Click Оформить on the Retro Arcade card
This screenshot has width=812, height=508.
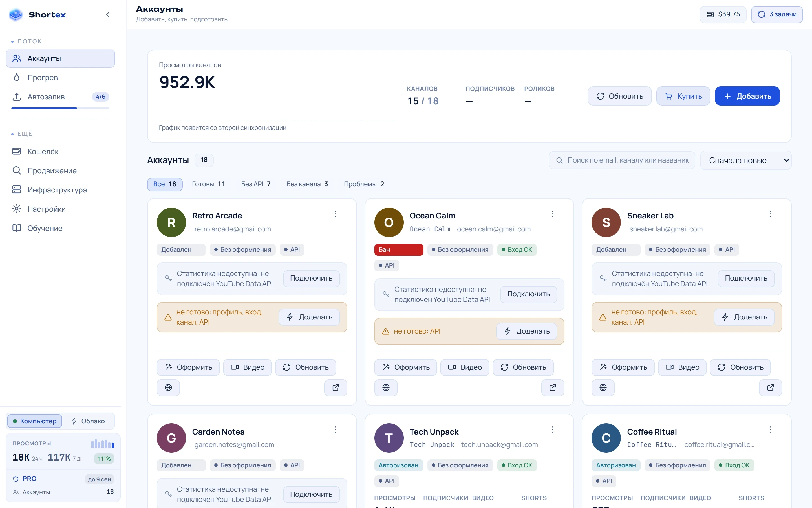coord(188,367)
